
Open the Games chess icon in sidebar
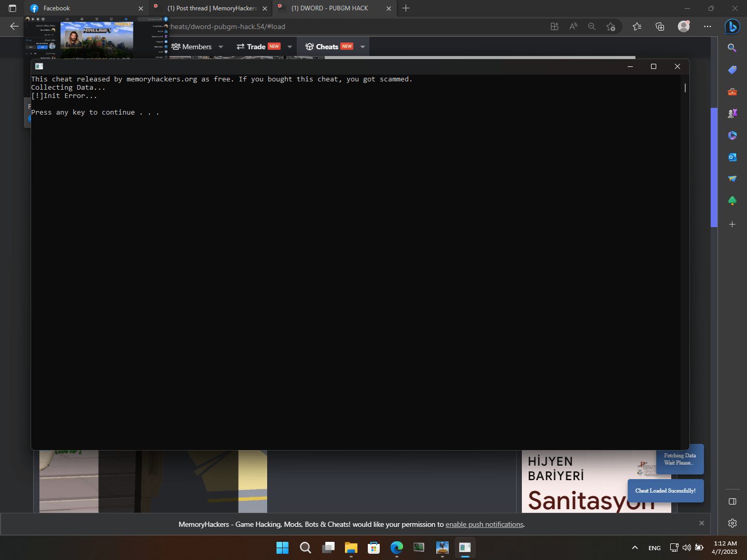tap(732, 113)
